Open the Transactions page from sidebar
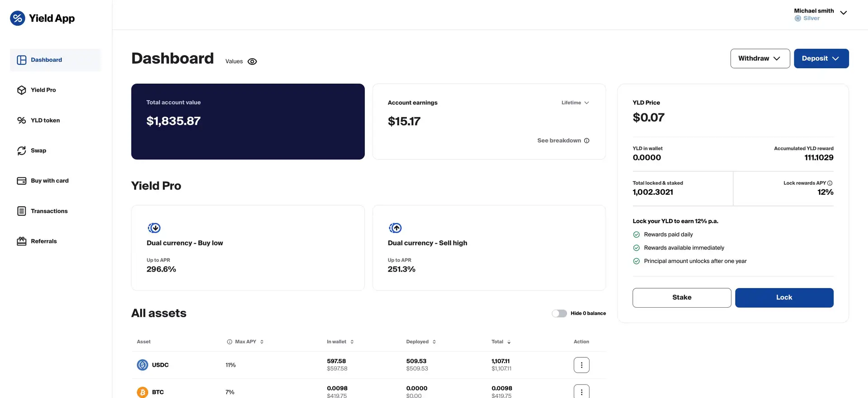 (x=49, y=211)
